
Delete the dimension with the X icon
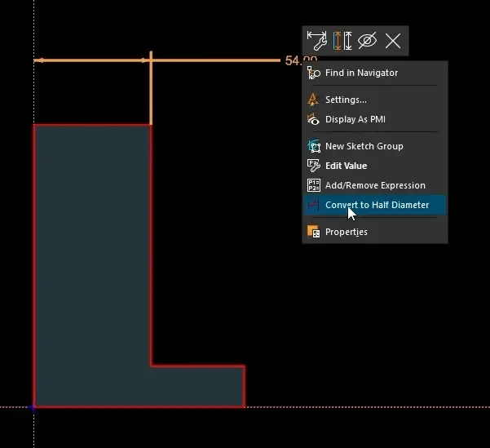[393, 41]
